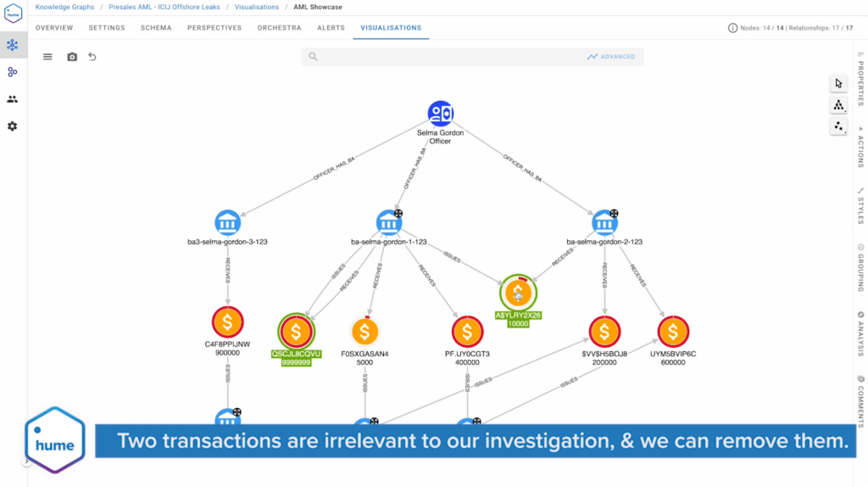Go to Knowledge Graphs breadcrumb link
This screenshot has width=868, height=487.
64,7
